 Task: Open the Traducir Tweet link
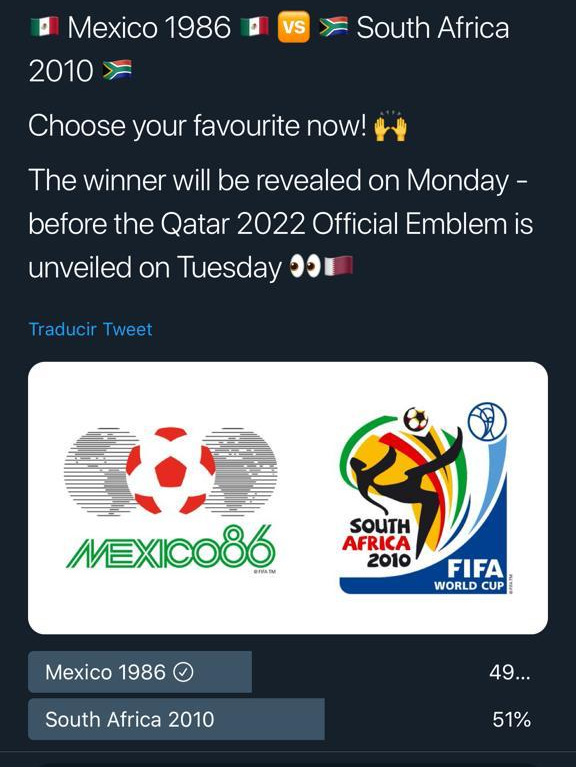click(90, 329)
